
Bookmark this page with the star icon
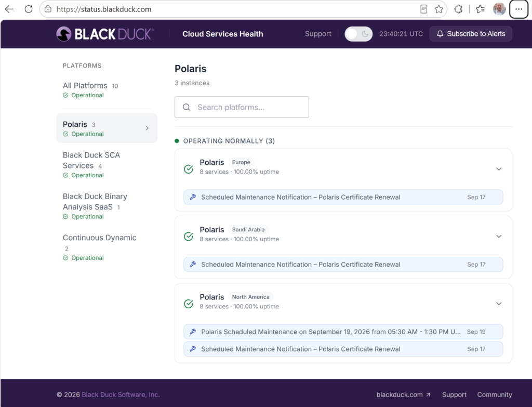pyautogui.click(x=438, y=9)
